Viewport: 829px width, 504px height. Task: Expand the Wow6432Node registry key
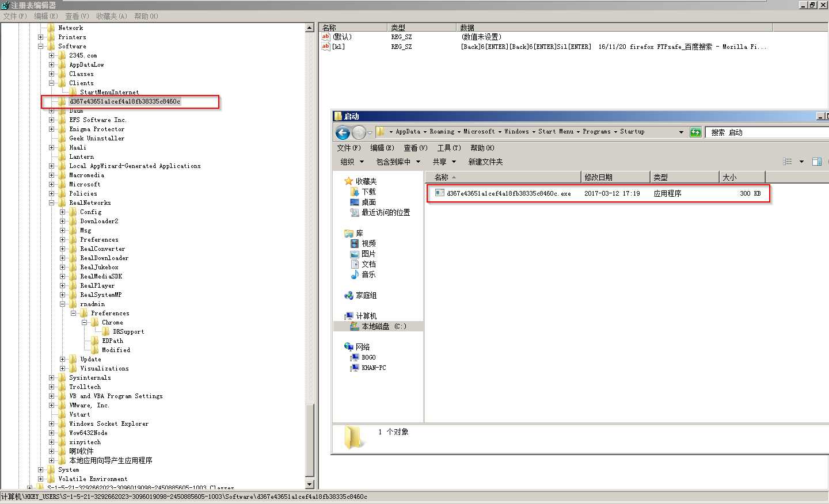point(52,433)
